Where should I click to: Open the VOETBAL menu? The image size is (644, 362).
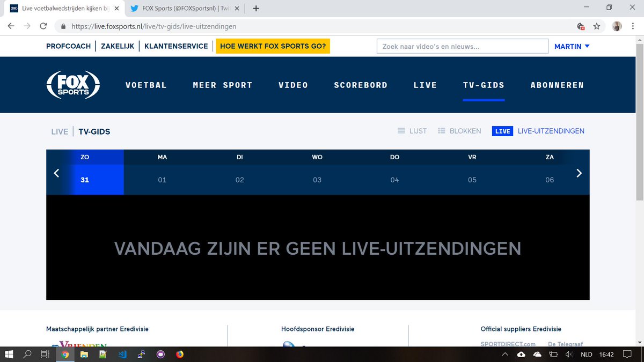(146, 85)
